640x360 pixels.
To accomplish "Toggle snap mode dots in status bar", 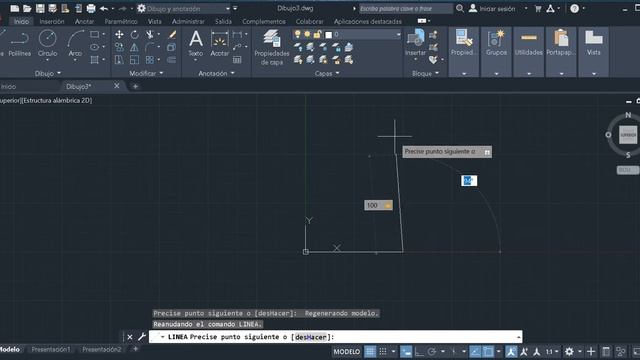I will click(x=382, y=351).
